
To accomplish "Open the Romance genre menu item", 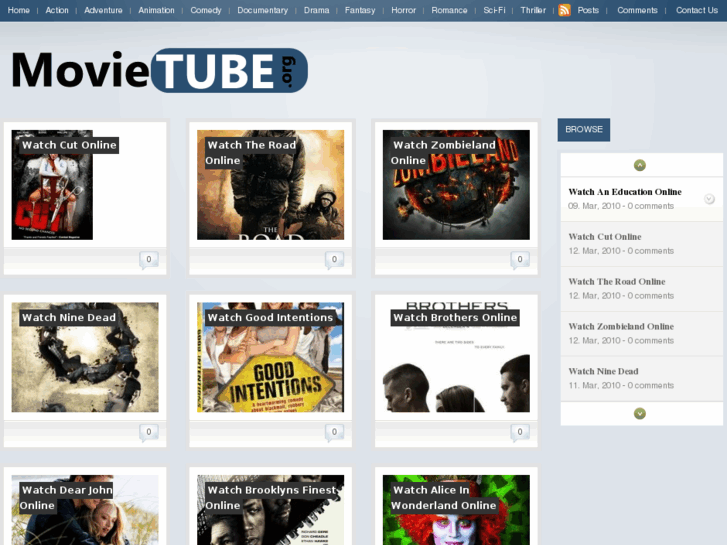I will (449, 10).
